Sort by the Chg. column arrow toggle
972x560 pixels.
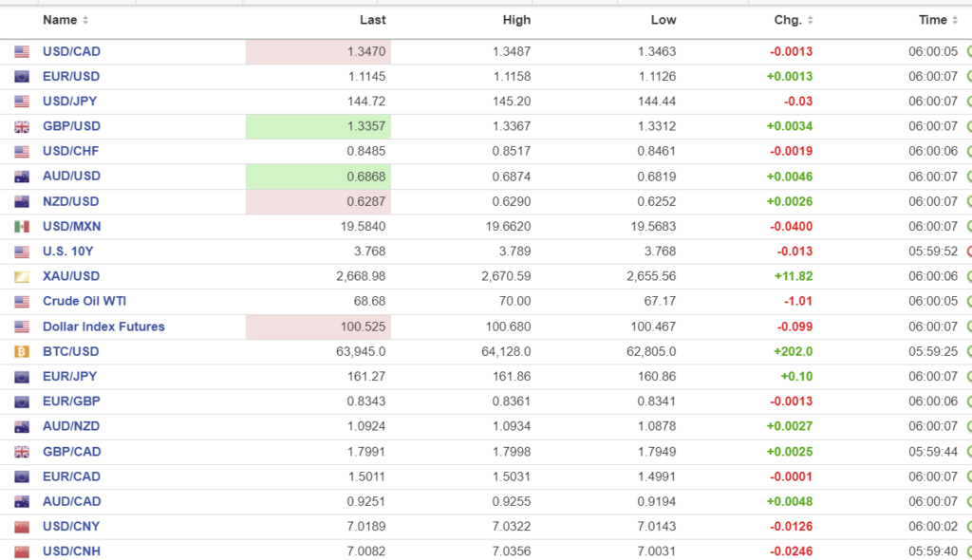(x=810, y=20)
